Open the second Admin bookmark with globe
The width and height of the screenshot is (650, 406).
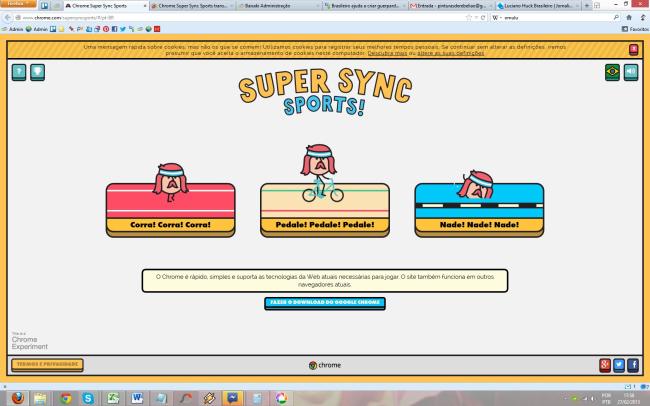[x=37, y=29]
